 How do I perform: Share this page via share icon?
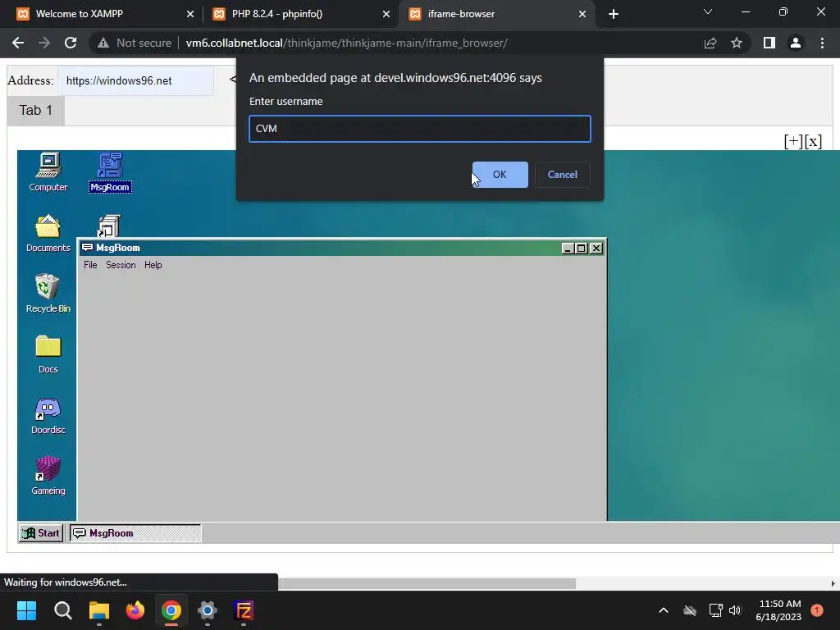coord(710,43)
